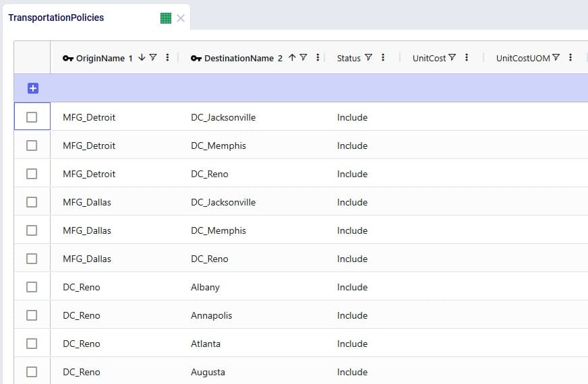Click the DestinationName column header

coord(239,58)
